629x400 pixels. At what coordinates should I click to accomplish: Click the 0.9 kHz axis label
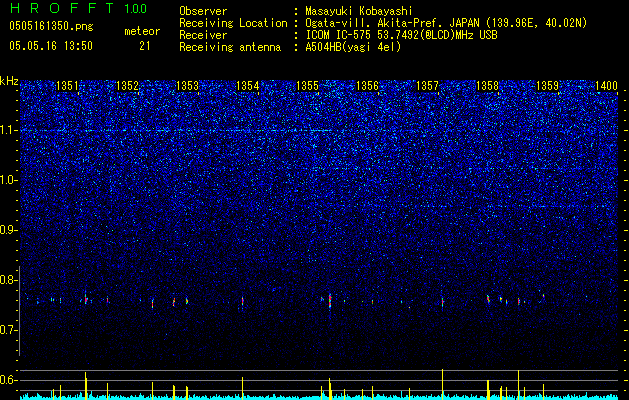point(8,230)
